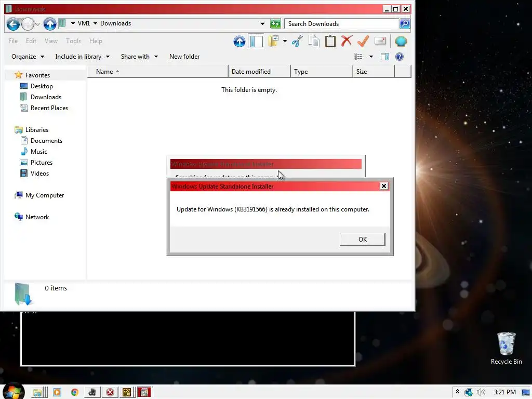Open the Edit menu

31,41
